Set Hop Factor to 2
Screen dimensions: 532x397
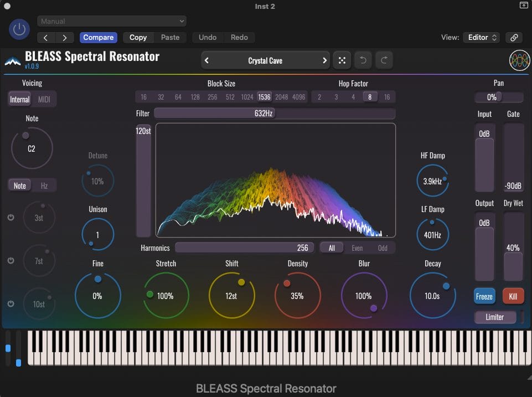pyautogui.click(x=319, y=97)
